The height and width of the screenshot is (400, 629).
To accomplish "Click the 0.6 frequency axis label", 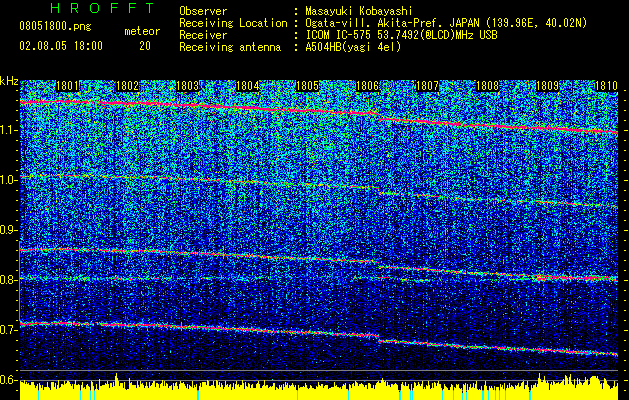I will (x=9, y=380).
